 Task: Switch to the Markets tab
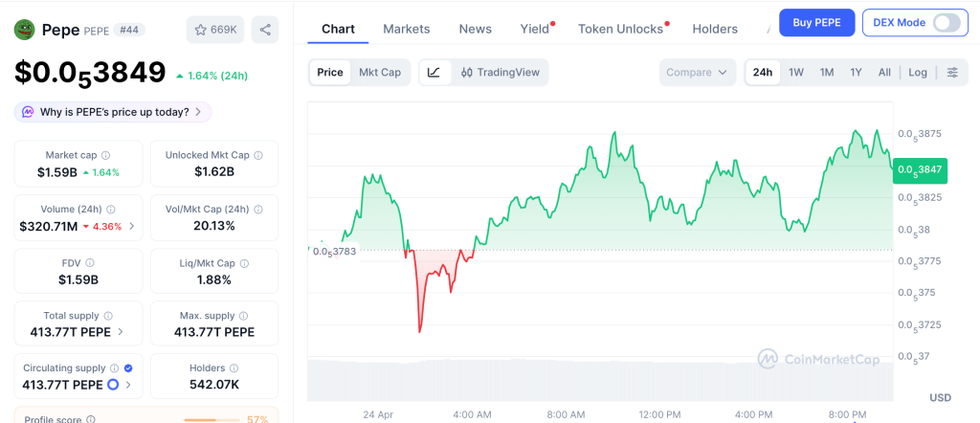(407, 29)
